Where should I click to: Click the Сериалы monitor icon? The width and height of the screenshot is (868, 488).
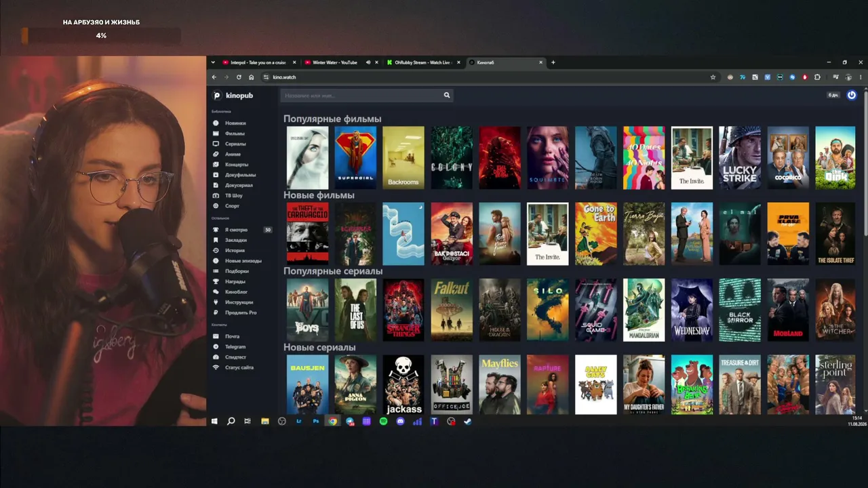(216, 144)
